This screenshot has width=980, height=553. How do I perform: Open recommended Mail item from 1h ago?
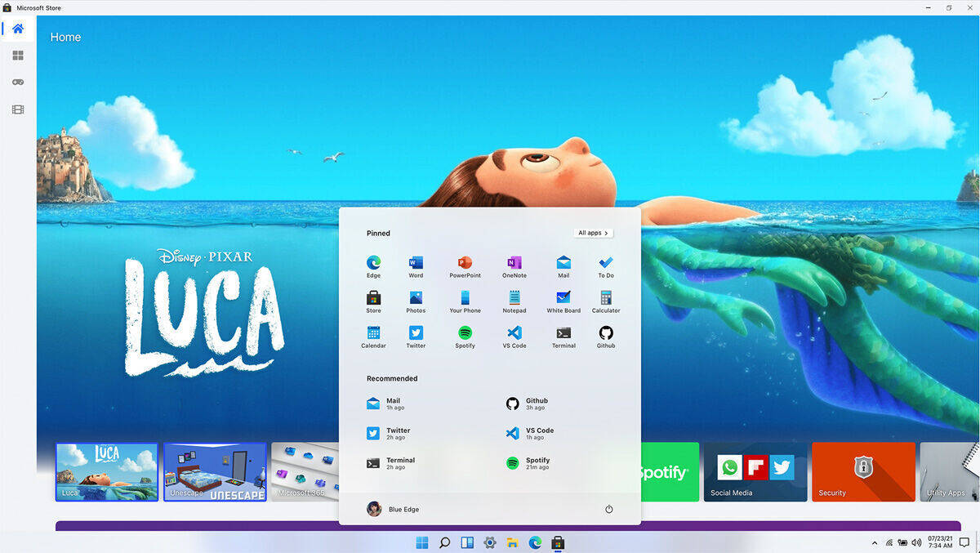pos(385,404)
